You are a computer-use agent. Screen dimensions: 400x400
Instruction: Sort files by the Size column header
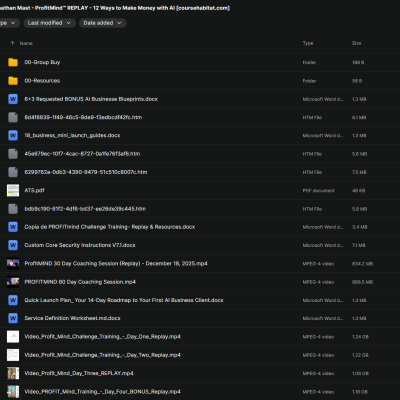(x=356, y=43)
